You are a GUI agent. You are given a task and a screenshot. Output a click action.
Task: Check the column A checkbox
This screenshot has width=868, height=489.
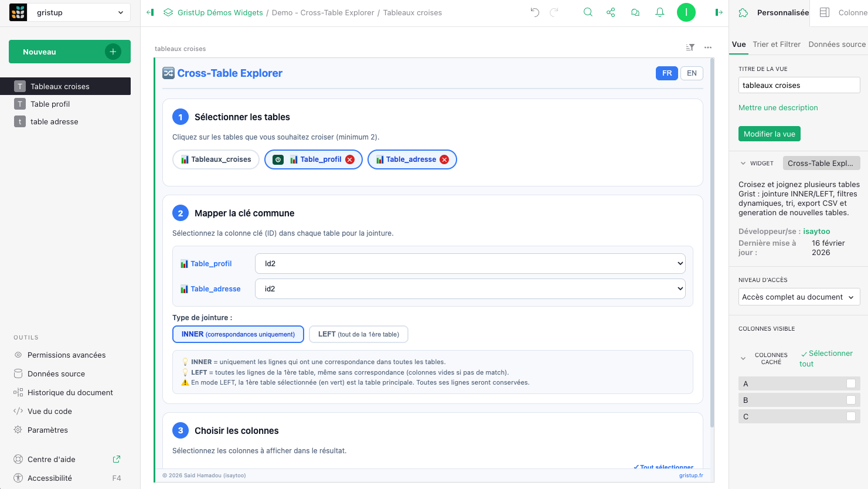coord(851,383)
